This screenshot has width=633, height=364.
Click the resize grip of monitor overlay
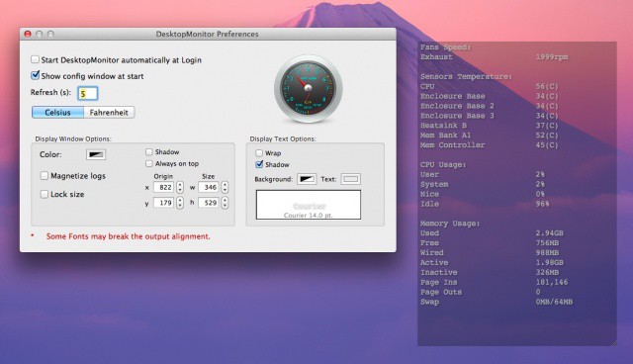(613, 343)
